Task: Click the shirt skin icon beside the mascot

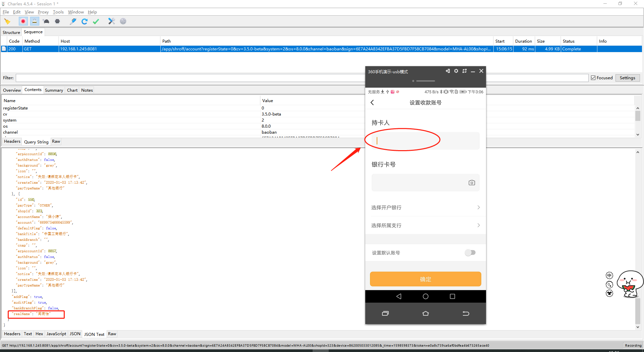Action: coord(609,293)
